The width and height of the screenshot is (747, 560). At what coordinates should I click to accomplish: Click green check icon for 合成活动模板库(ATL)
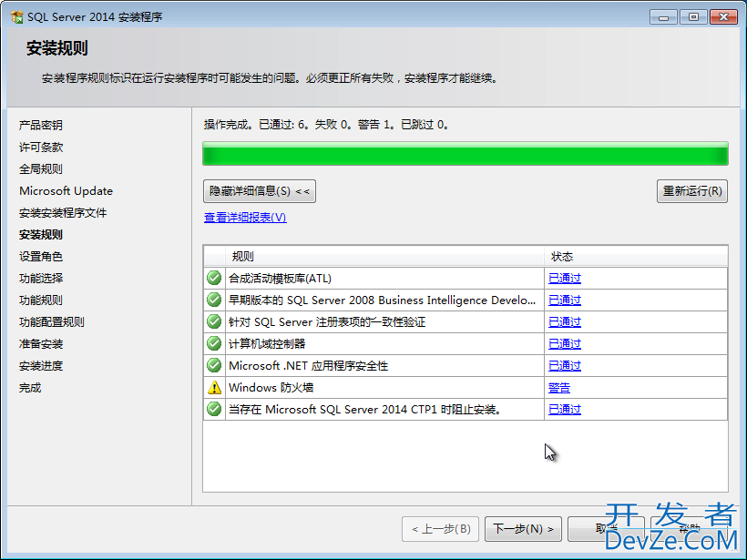214,278
